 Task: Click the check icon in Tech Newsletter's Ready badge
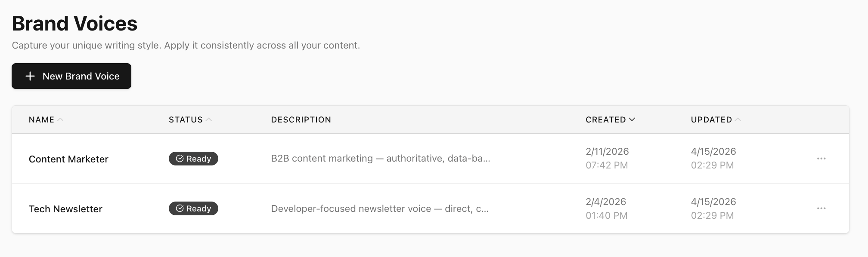click(x=180, y=209)
